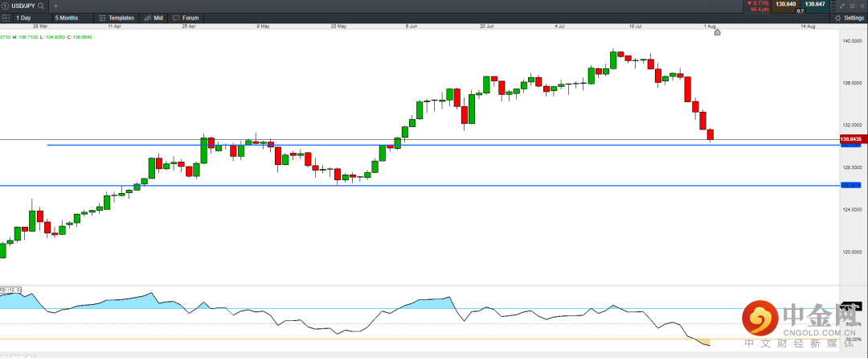Click the search magnifier next to USD/JPY

[41, 5]
